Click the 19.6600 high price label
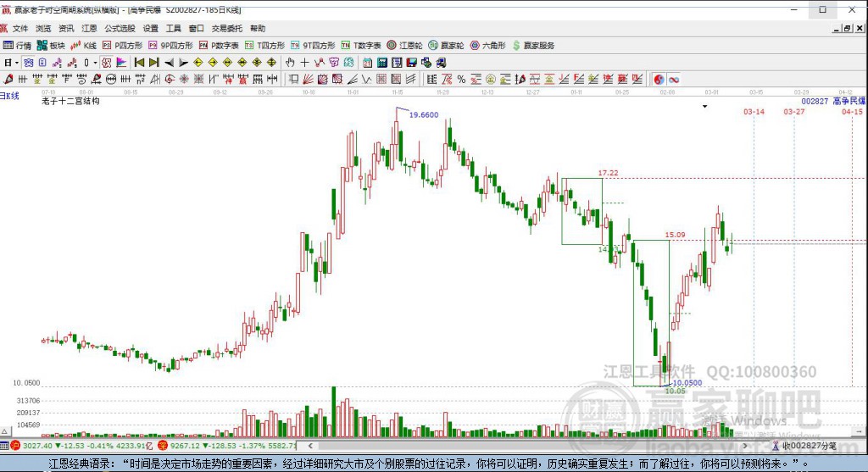This screenshot has height=472, width=868. 424,114
